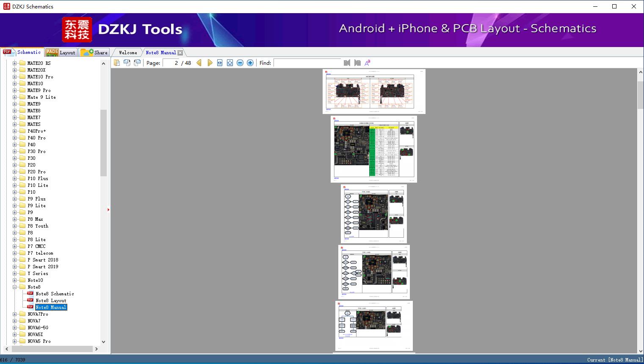Expand the P40 Pro folder

tap(15, 138)
